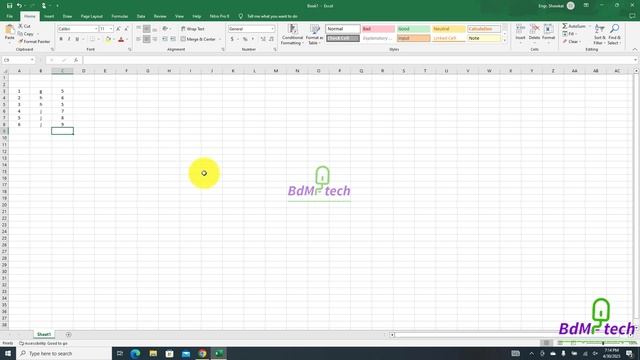The width and height of the screenshot is (640, 360).
Task: Click the Undo arrow in title bar
Action: [19, 6]
